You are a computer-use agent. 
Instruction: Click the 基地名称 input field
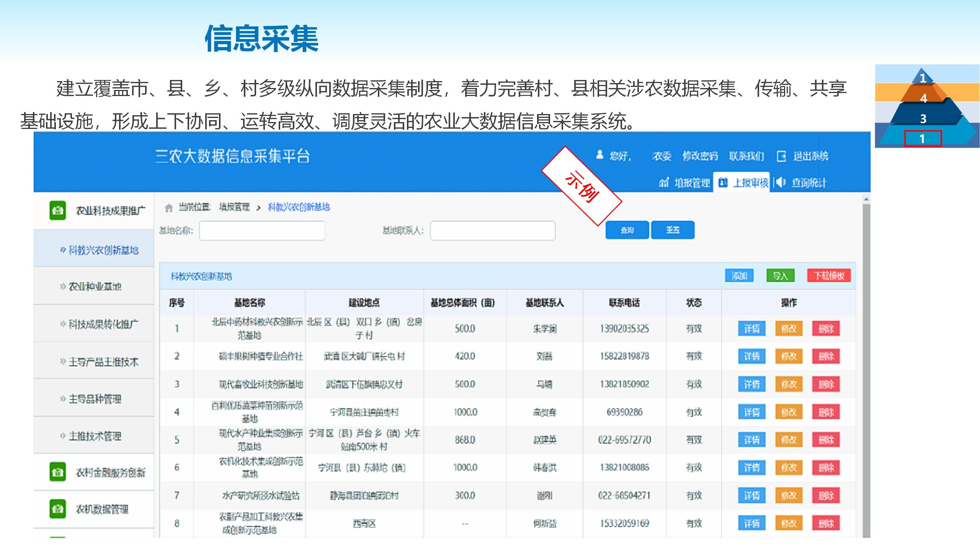pos(262,230)
